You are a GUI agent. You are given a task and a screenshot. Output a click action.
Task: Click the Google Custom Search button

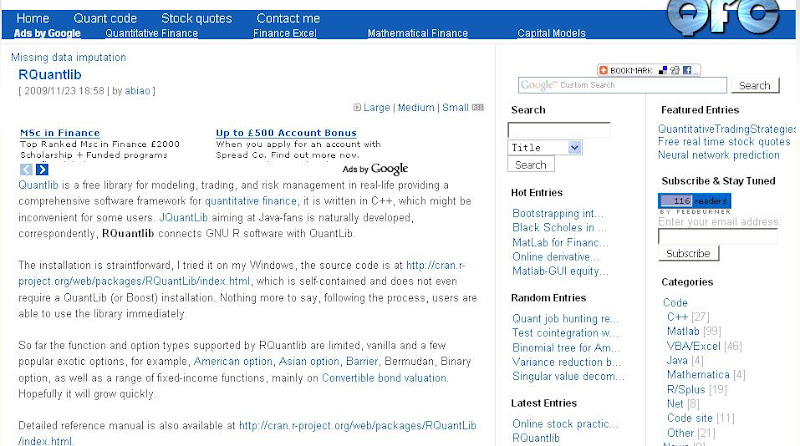point(755,85)
